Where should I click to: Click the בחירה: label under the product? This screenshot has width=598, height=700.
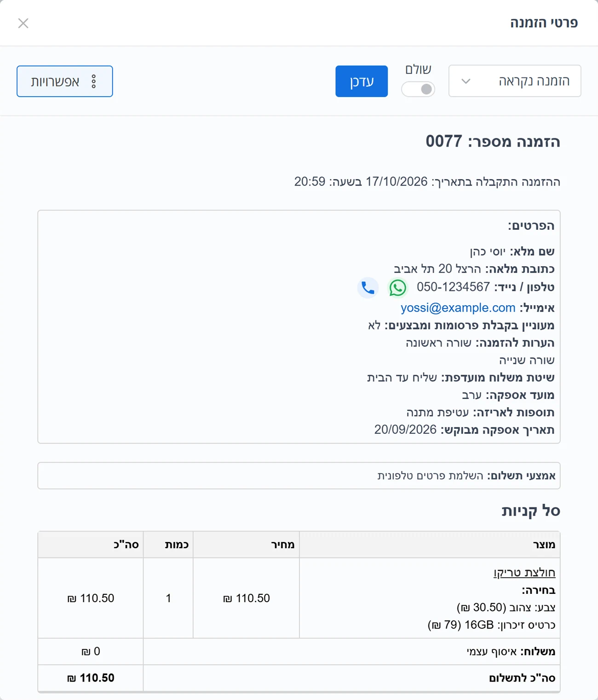539,590
